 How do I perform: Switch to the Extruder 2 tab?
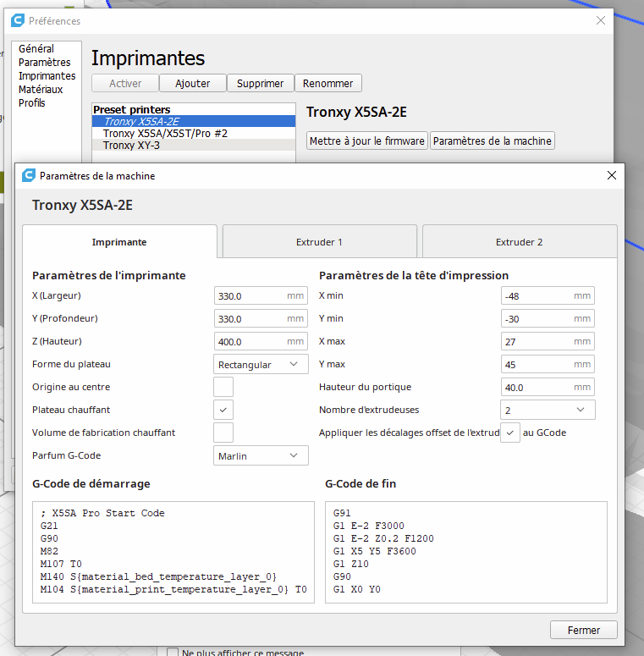[520, 242]
